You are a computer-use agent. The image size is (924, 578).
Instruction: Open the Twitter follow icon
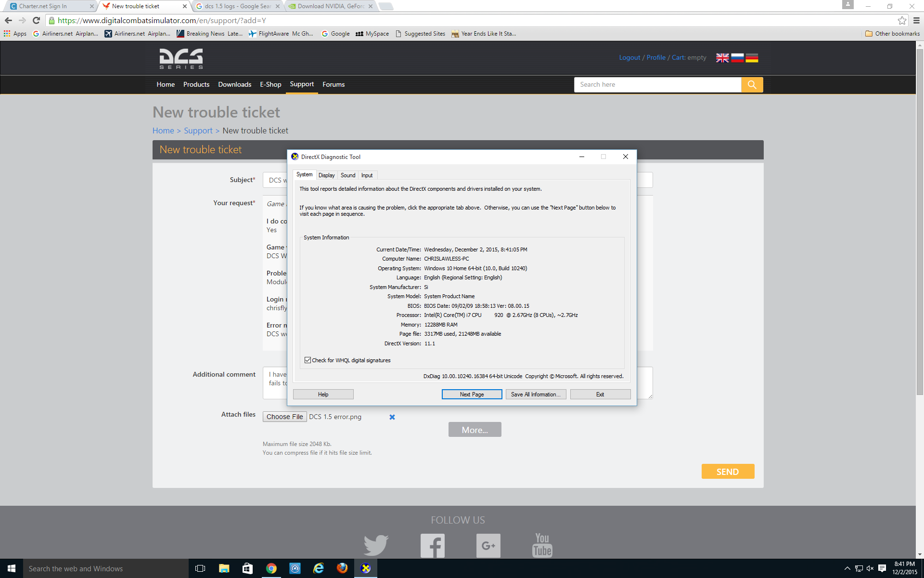[x=376, y=545]
